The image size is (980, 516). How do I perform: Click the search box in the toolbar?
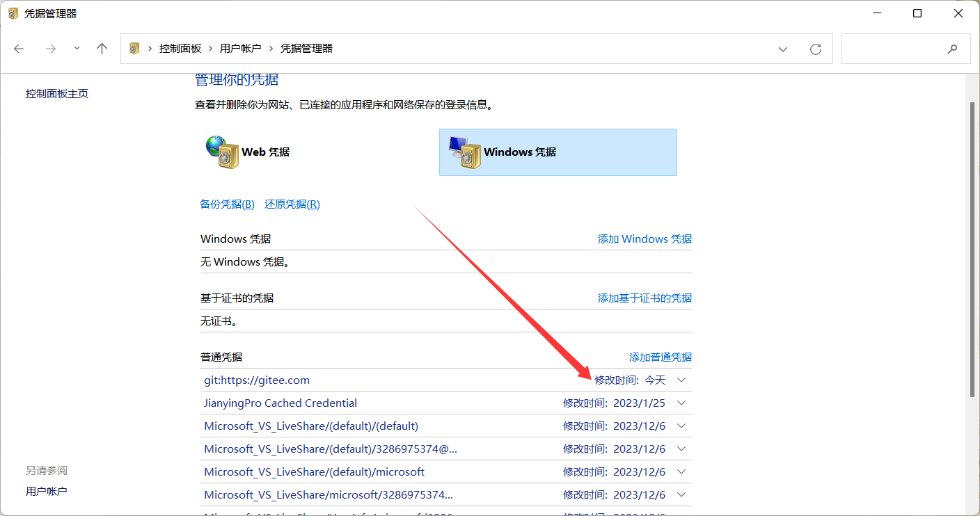[906, 49]
